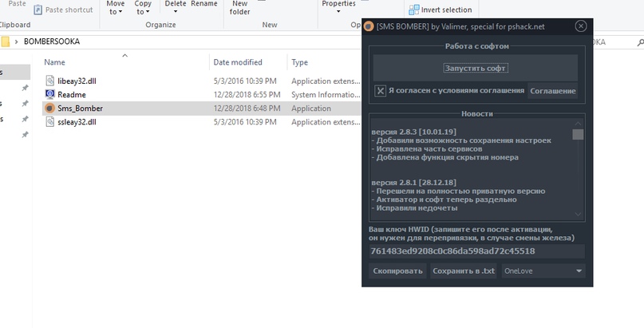Click the Скопировать button

point(397,271)
